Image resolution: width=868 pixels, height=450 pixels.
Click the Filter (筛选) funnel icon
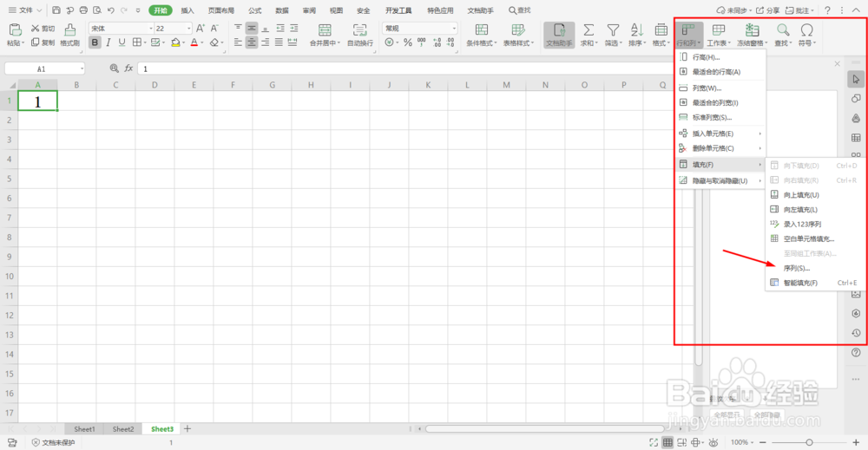[613, 29]
